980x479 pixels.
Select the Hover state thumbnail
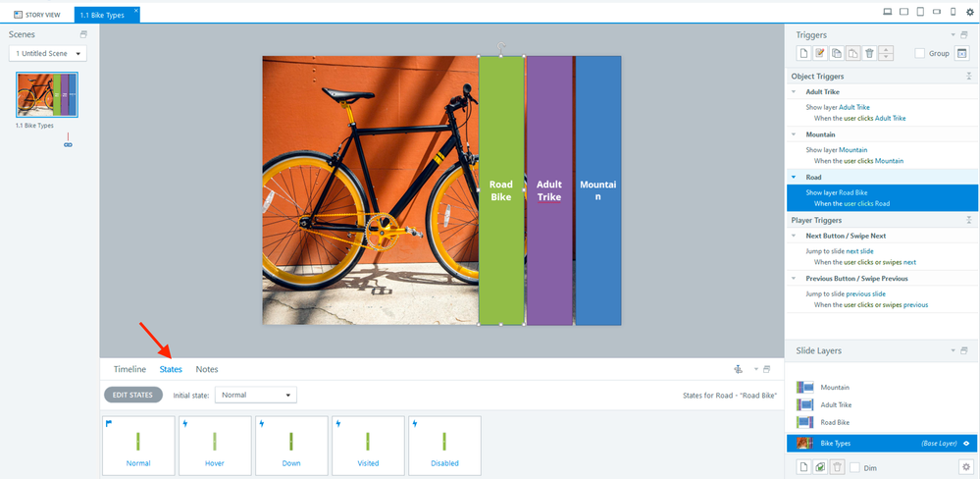pyautogui.click(x=215, y=446)
